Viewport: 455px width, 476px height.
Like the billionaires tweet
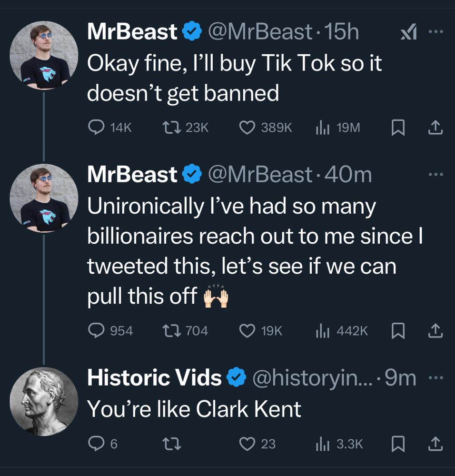click(x=247, y=330)
